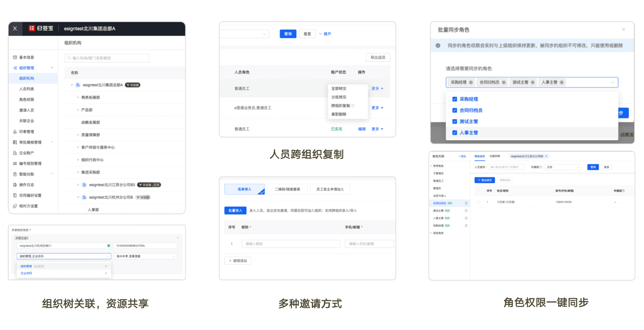
Task: Delete the 采购经理 role using the trash icon
Action: (x=466, y=226)
